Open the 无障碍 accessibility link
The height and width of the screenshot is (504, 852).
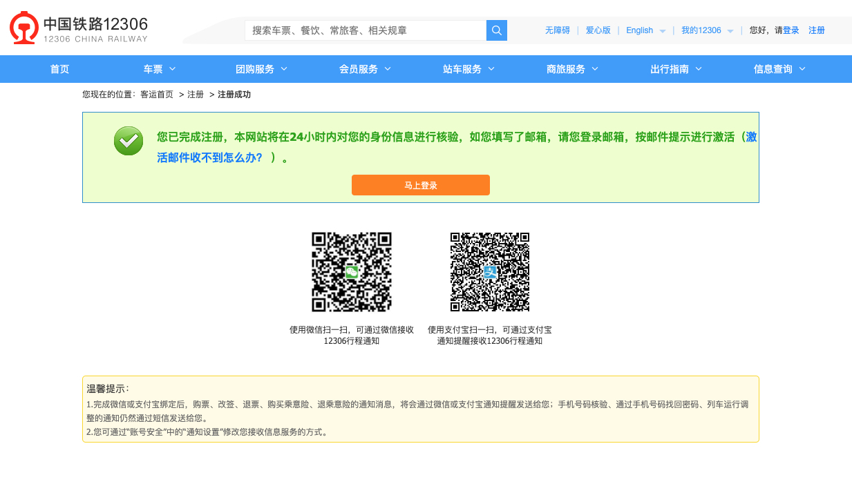click(x=557, y=30)
